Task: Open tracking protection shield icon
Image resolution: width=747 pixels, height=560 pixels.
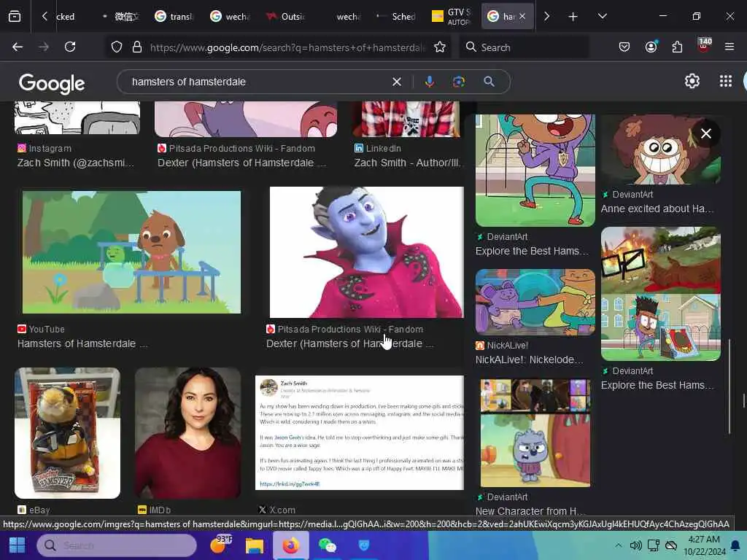Action: 117,47
